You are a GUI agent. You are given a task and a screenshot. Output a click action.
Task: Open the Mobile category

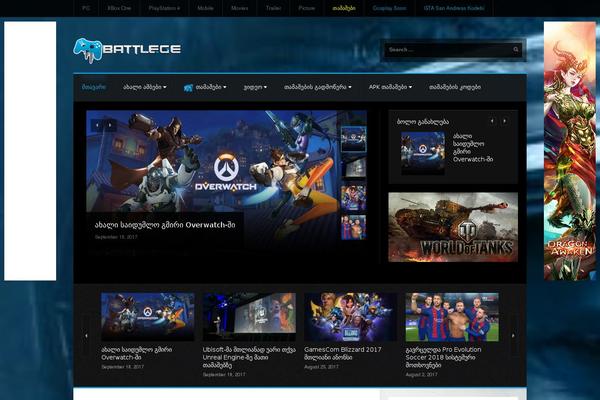[x=205, y=8]
